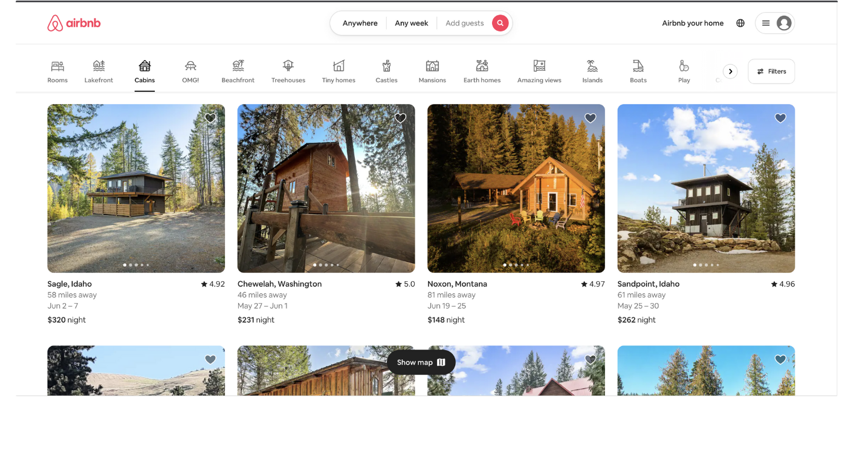868x450 pixels.
Task: Open the hamburger user menu
Action: point(765,23)
